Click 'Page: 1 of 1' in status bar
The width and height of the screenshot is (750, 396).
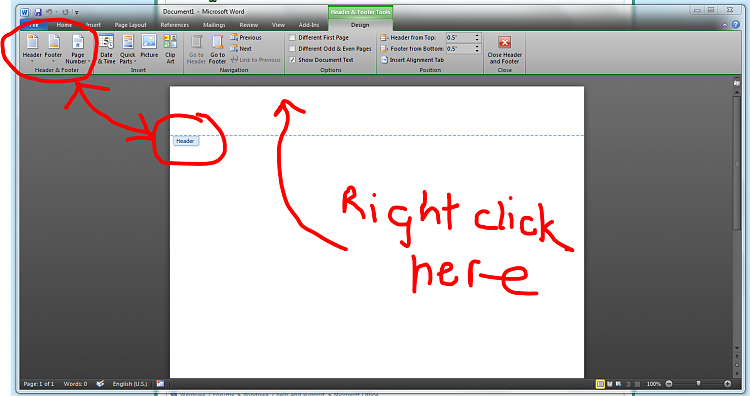(39, 384)
